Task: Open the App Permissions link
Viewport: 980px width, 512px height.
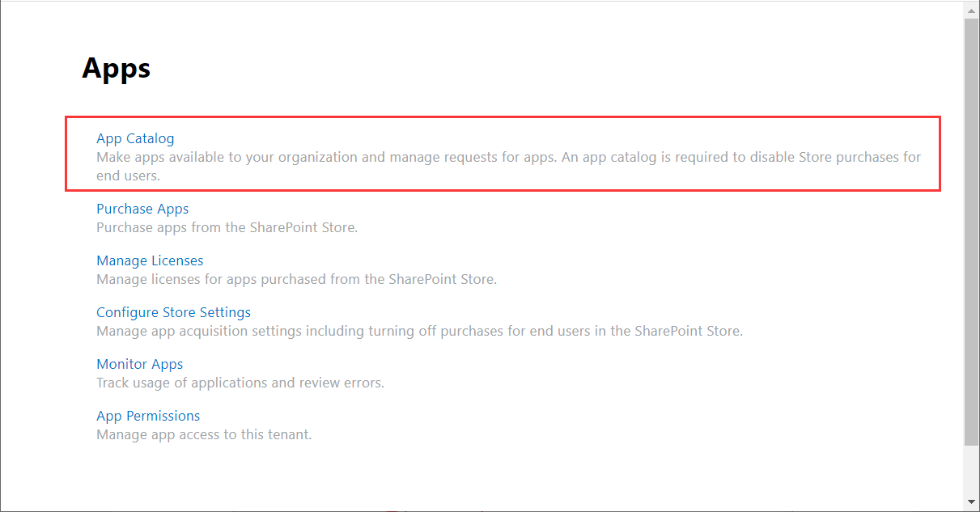Action: coord(148,416)
